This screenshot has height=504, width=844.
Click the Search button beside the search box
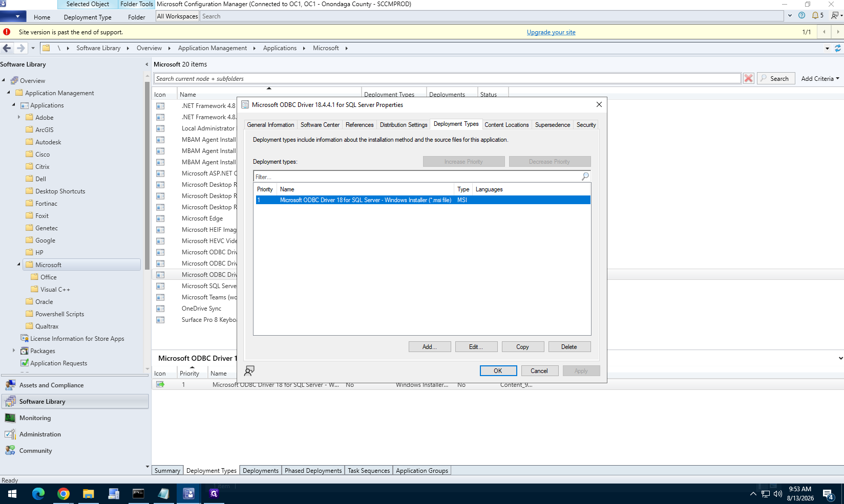[x=776, y=78]
